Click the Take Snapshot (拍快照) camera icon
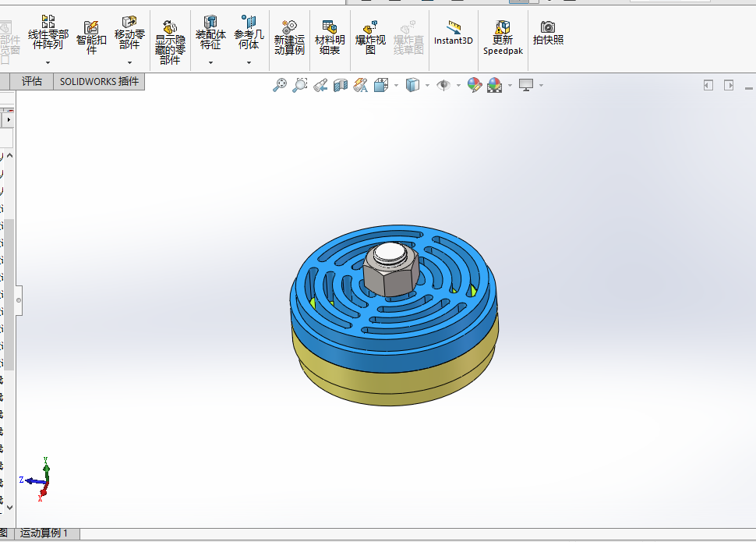 [548, 27]
